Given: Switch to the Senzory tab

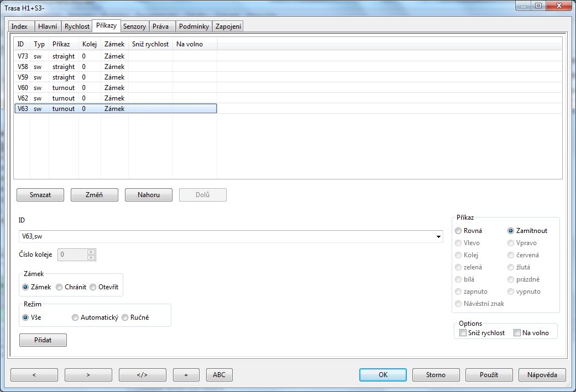Looking at the screenshot, I should coord(135,27).
